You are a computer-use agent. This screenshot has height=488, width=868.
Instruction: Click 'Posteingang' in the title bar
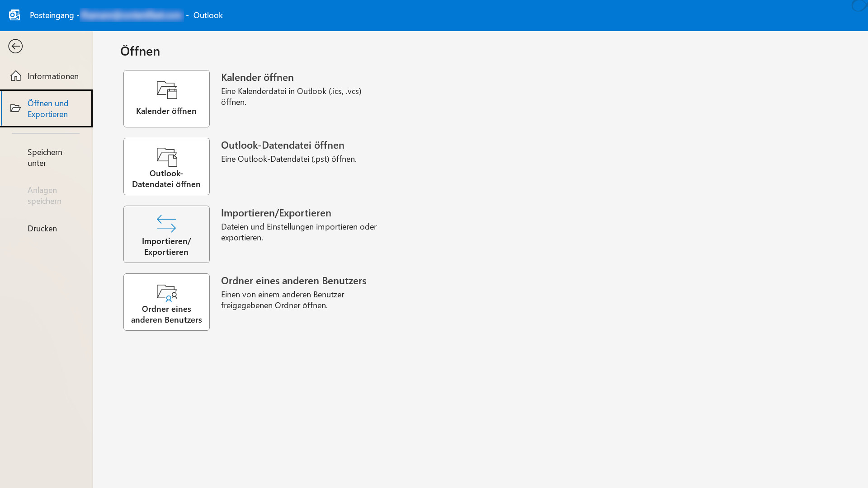point(52,15)
